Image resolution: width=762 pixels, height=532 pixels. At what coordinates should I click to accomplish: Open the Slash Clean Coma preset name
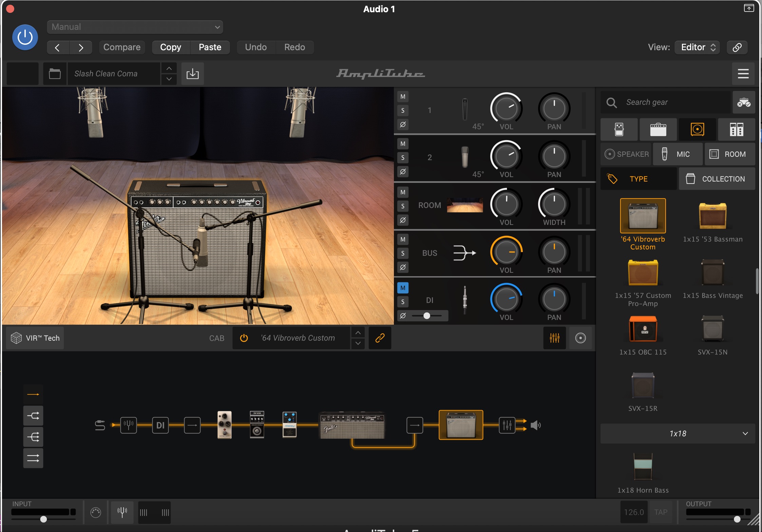coord(114,74)
